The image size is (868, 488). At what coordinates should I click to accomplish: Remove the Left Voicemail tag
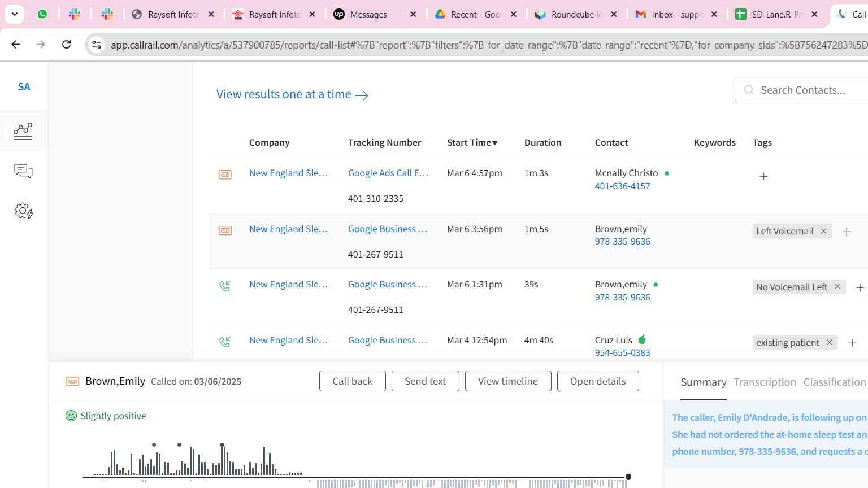coord(823,231)
